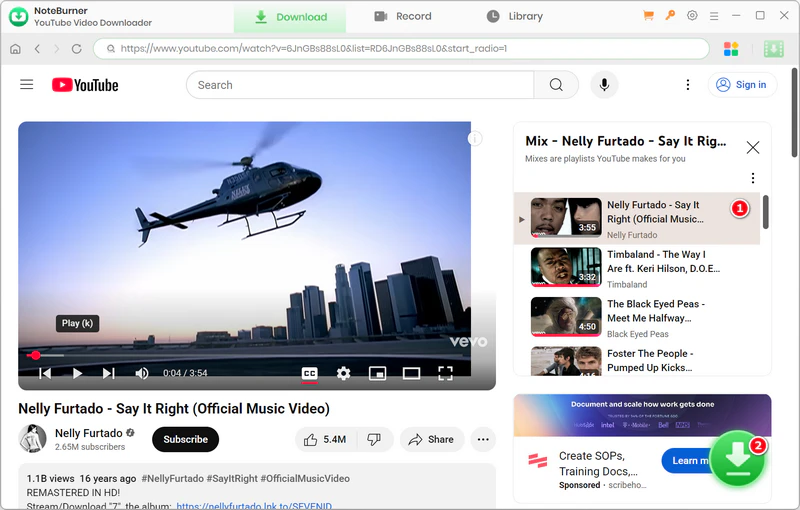Mute the video player volume
This screenshot has height=510, width=800.
tap(142, 373)
